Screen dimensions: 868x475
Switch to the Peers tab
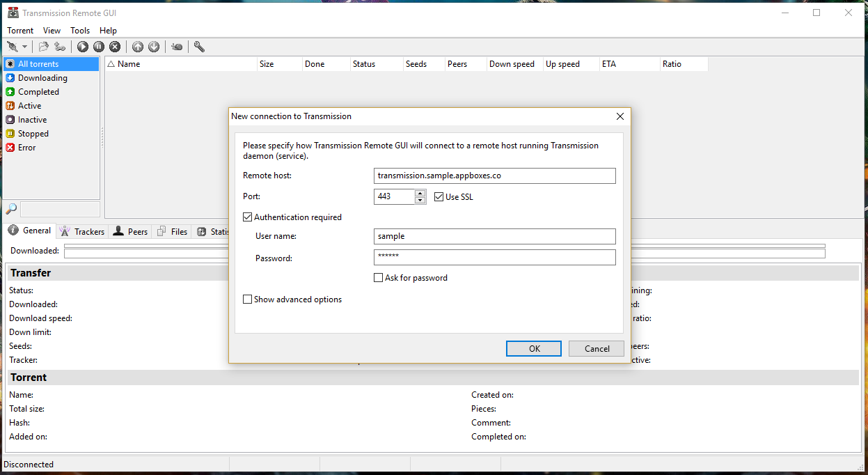click(130, 231)
